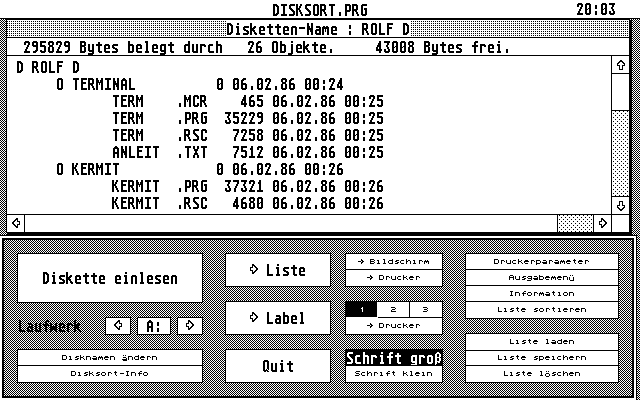Select label option 3
The height and width of the screenshot is (400, 640).
coord(425,310)
